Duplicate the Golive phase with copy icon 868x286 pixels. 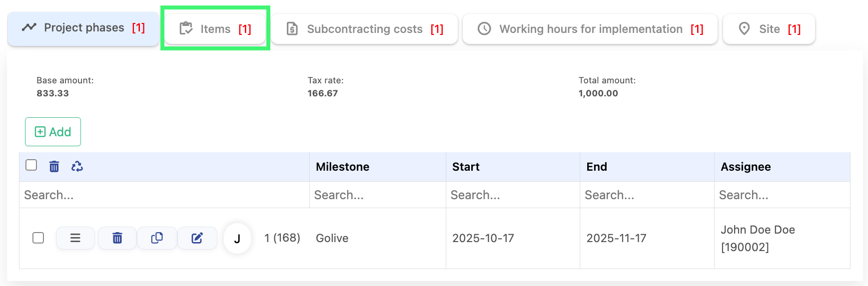pyautogui.click(x=157, y=238)
